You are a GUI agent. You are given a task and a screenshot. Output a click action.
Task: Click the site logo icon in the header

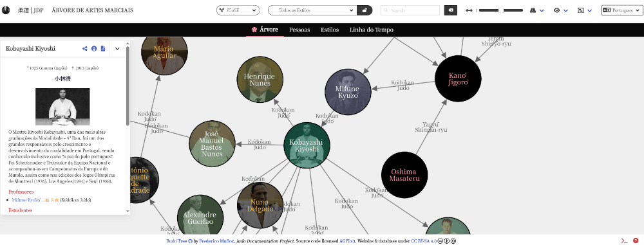(6, 10)
